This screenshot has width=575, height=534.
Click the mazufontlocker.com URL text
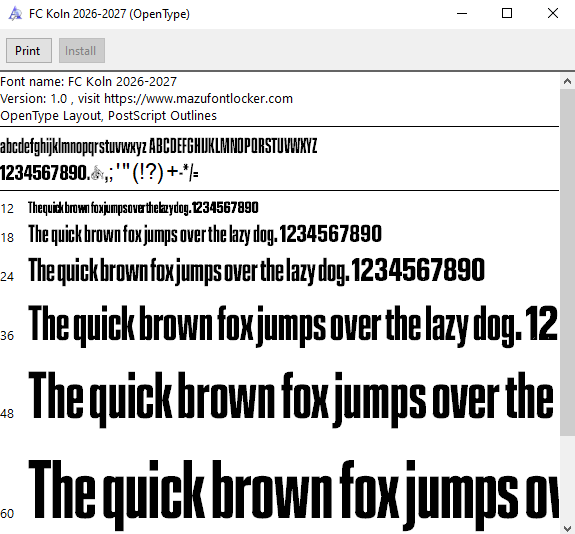[198, 99]
